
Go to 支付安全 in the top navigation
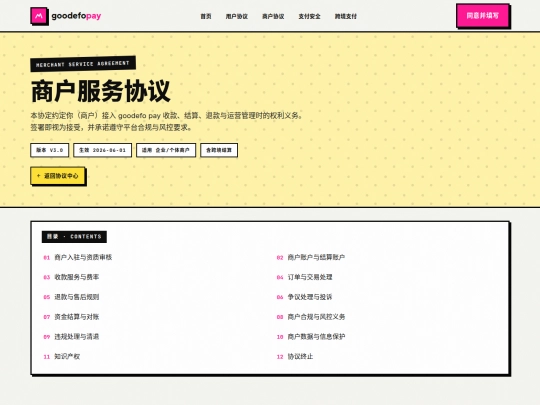click(309, 16)
